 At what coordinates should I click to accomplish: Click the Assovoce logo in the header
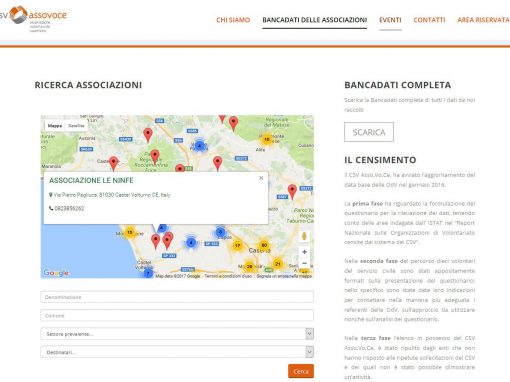point(33,18)
